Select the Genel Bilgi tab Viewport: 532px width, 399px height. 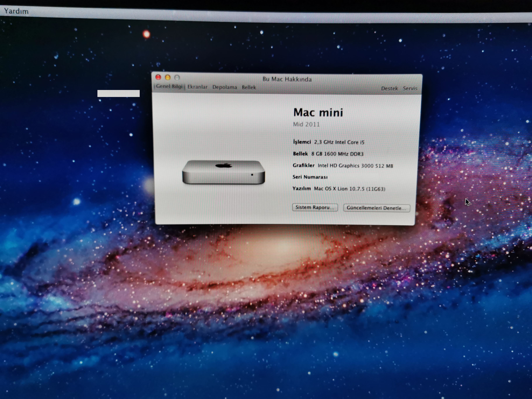[169, 87]
